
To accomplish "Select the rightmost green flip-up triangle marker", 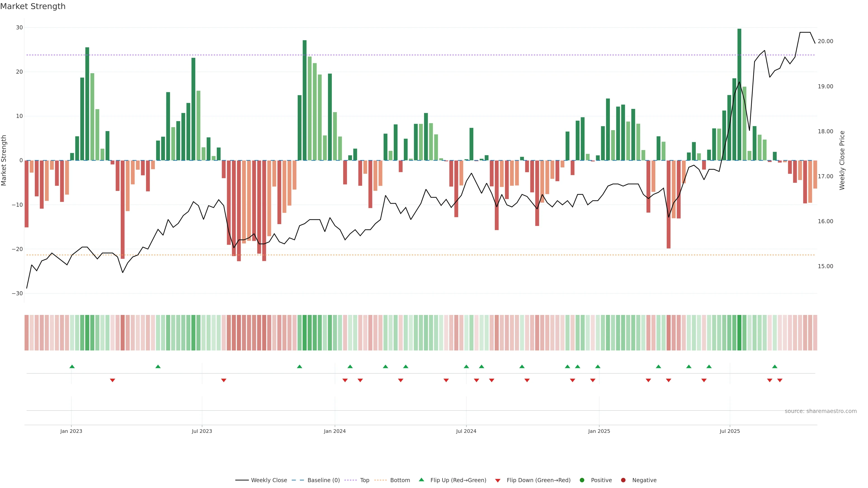I will pyautogui.click(x=775, y=366).
